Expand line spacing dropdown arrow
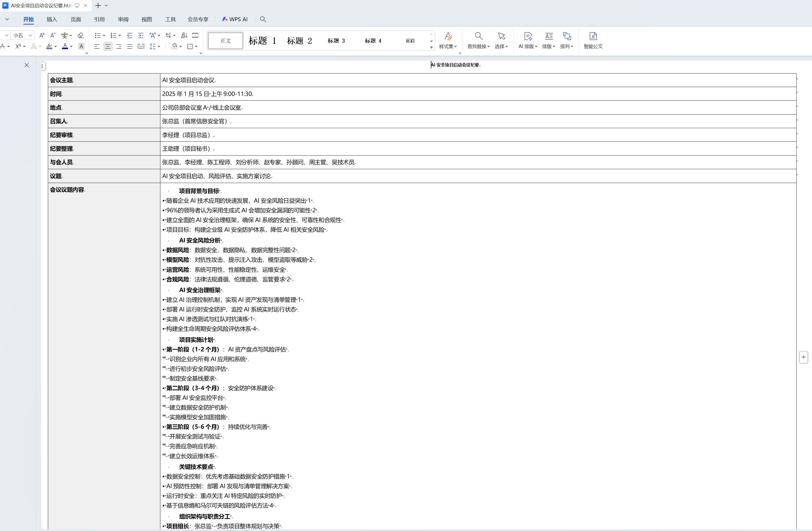This screenshot has width=812, height=531. pyautogui.click(x=159, y=46)
